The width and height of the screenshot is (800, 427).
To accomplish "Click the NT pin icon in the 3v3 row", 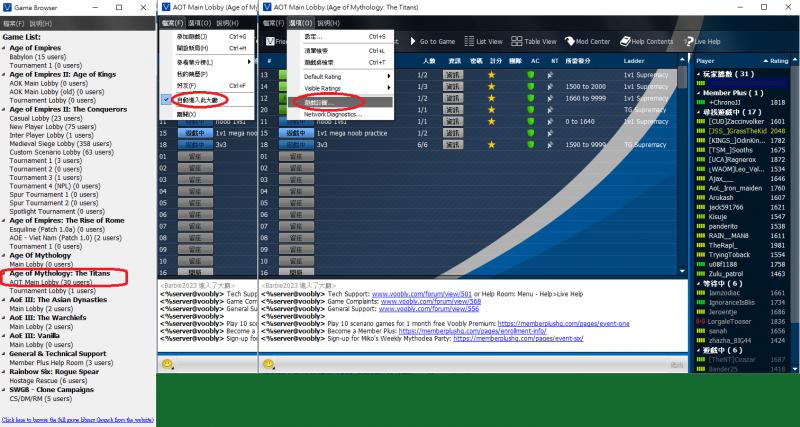I will click(550, 145).
